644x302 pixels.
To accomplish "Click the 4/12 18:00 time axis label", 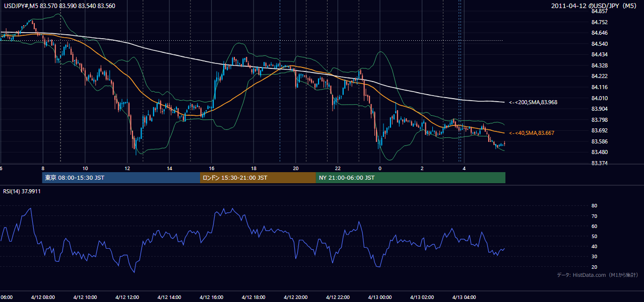I will [253, 297].
